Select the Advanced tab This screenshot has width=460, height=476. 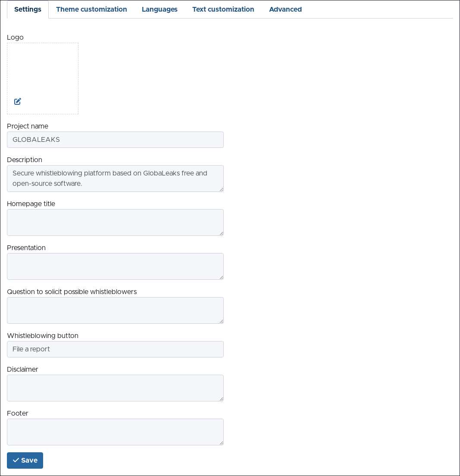285,9
